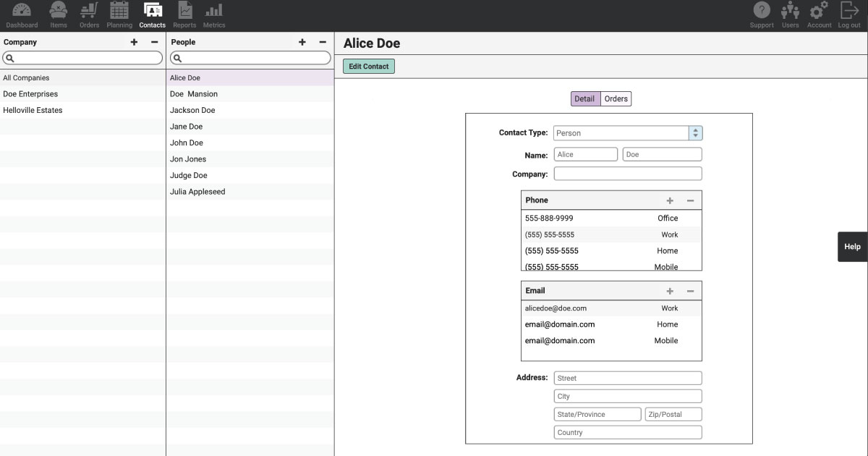Click the City address field
The width and height of the screenshot is (868, 456).
pyautogui.click(x=628, y=396)
